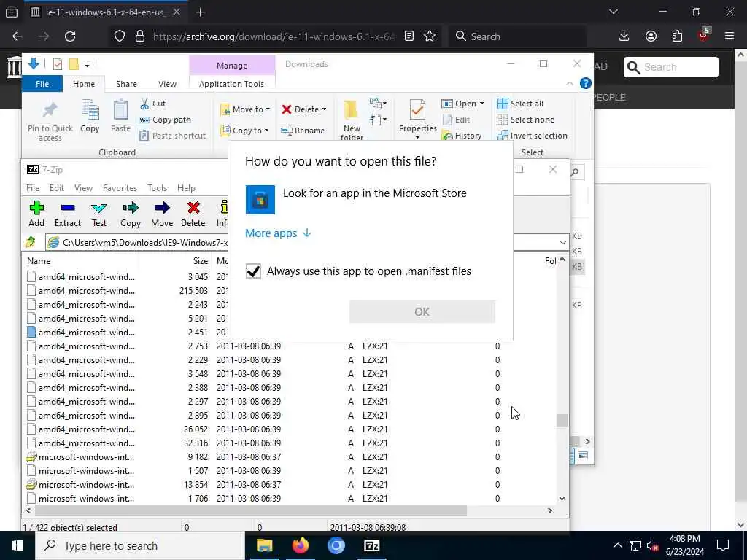Click Invert selection in Explorer ribbon
This screenshot has width=747, height=560.
(x=532, y=136)
